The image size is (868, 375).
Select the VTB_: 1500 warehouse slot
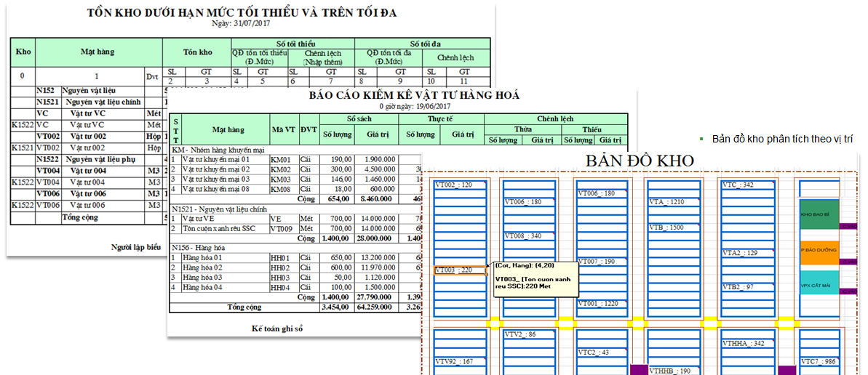(674, 228)
